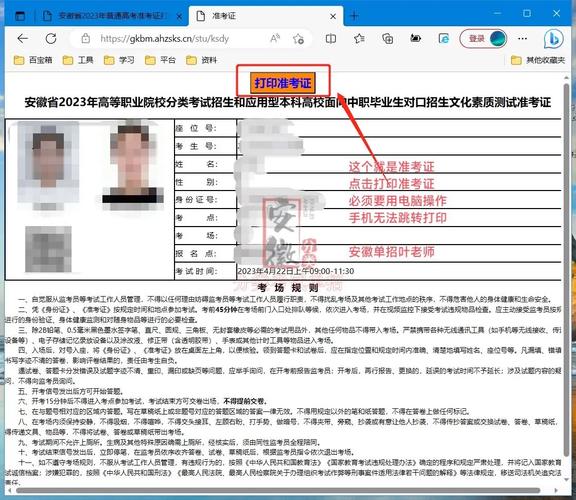Click the vertical scrollbar thumb

click(566, 270)
